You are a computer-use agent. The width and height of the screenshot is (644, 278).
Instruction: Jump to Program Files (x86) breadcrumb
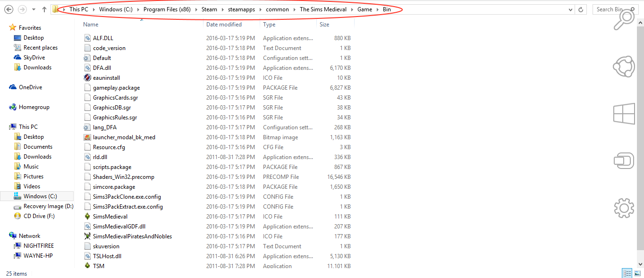(x=167, y=9)
